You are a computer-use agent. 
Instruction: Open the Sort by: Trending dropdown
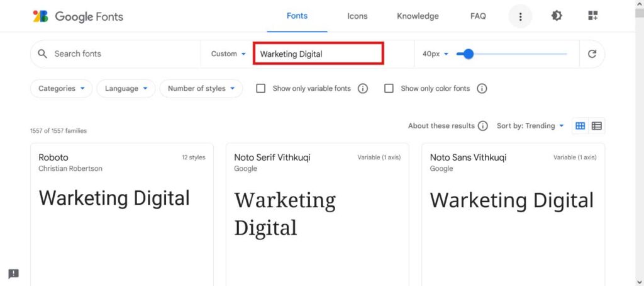530,126
